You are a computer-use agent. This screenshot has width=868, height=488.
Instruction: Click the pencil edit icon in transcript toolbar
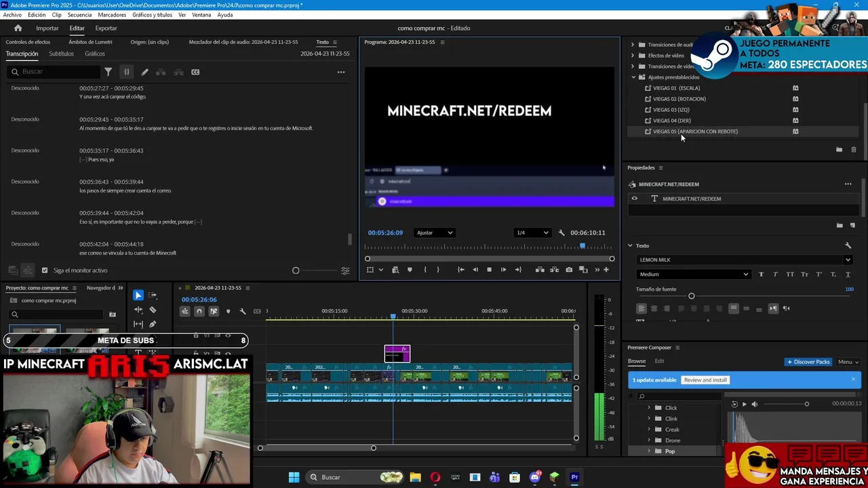pos(144,72)
